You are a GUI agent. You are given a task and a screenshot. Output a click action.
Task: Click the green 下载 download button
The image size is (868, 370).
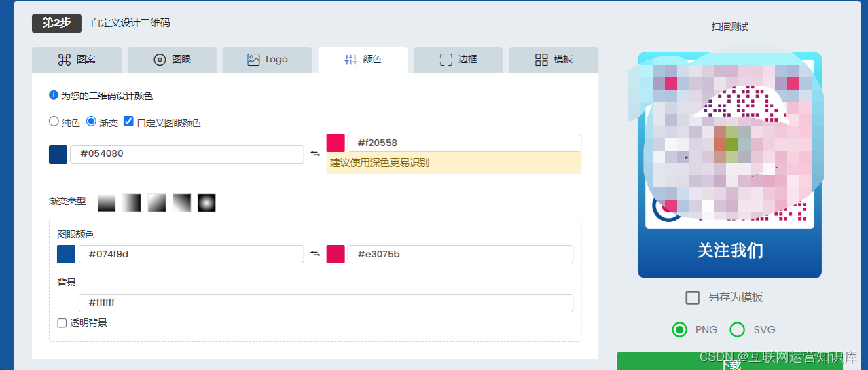729,361
